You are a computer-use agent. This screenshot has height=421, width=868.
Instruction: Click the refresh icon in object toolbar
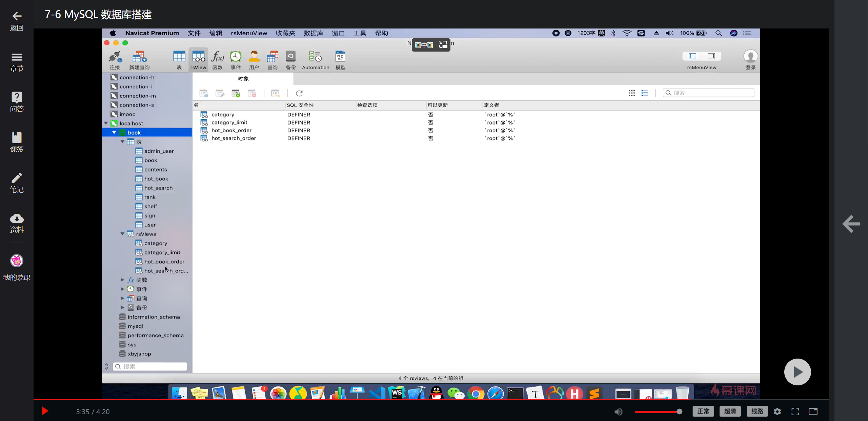pyautogui.click(x=299, y=93)
